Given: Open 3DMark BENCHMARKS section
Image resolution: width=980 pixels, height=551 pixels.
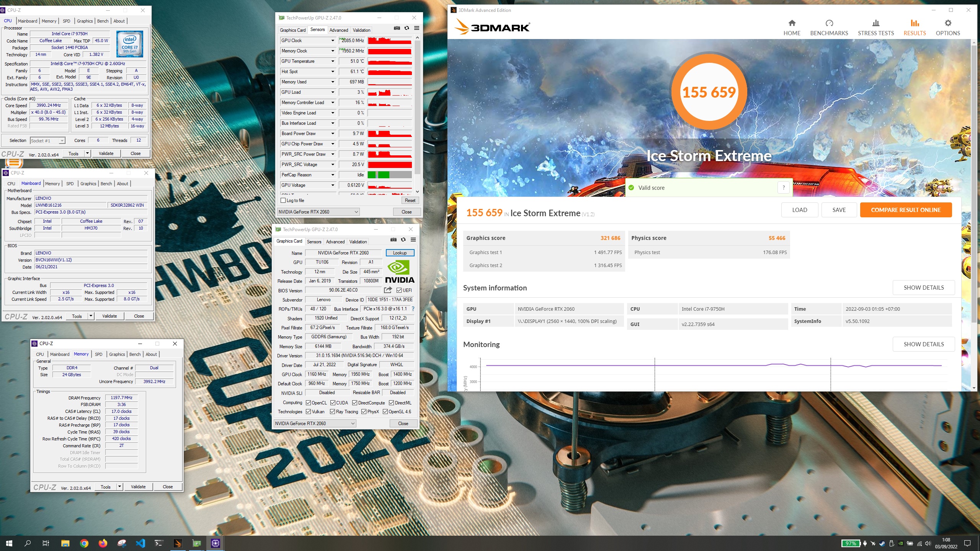Looking at the screenshot, I should [829, 28].
